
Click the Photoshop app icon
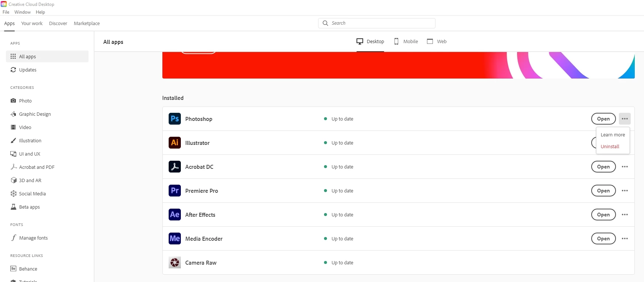click(x=175, y=119)
